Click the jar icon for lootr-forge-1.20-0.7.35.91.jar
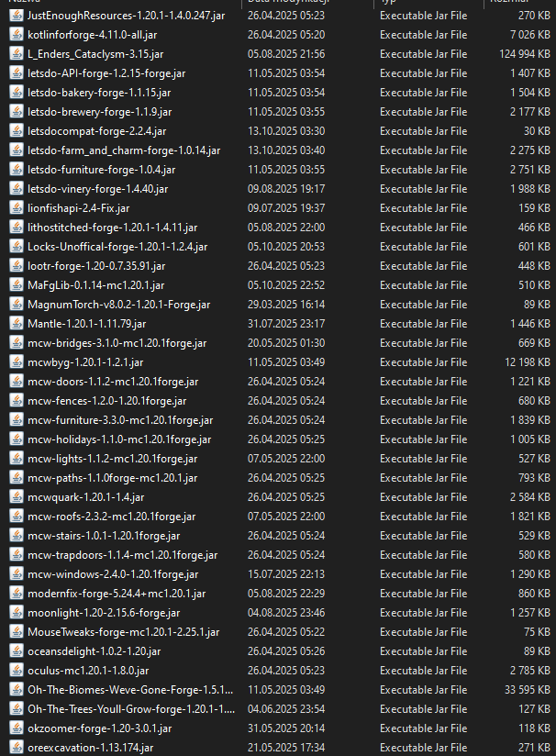Screen dimensions: 556x756 [17, 266]
